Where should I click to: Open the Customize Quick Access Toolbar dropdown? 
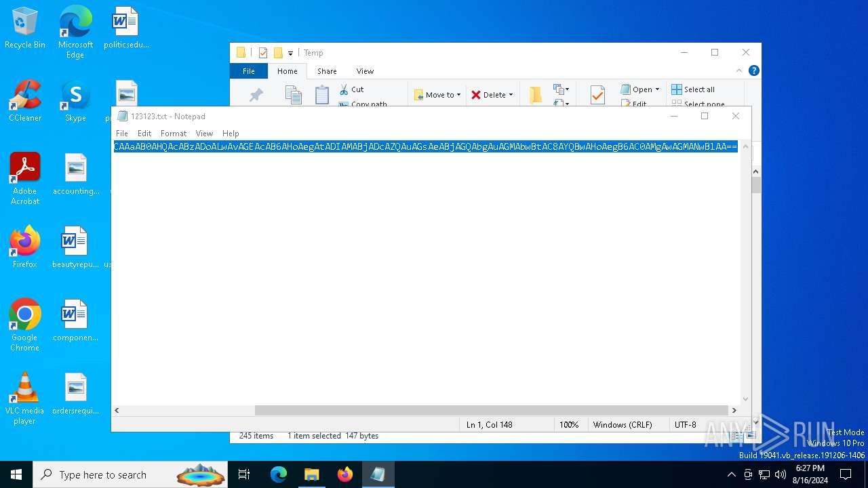(x=290, y=53)
